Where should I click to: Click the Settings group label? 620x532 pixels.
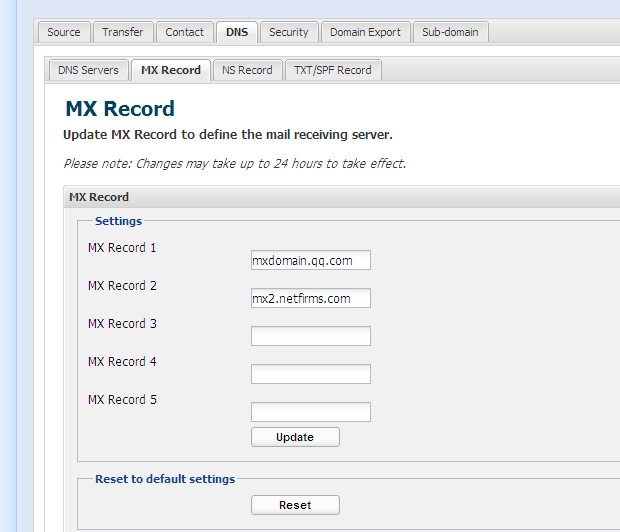pyautogui.click(x=118, y=221)
